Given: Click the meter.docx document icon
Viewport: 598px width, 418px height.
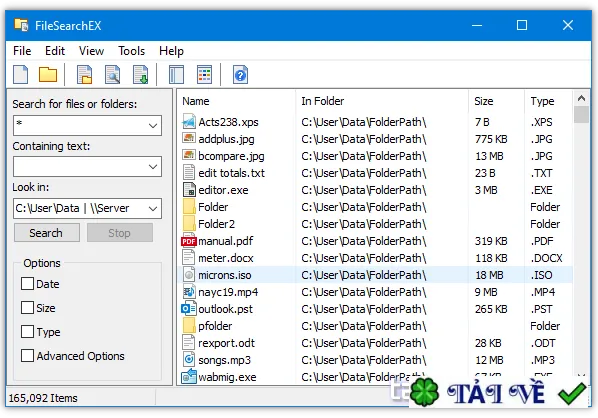Looking at the screenshot, I should [189, 257].
